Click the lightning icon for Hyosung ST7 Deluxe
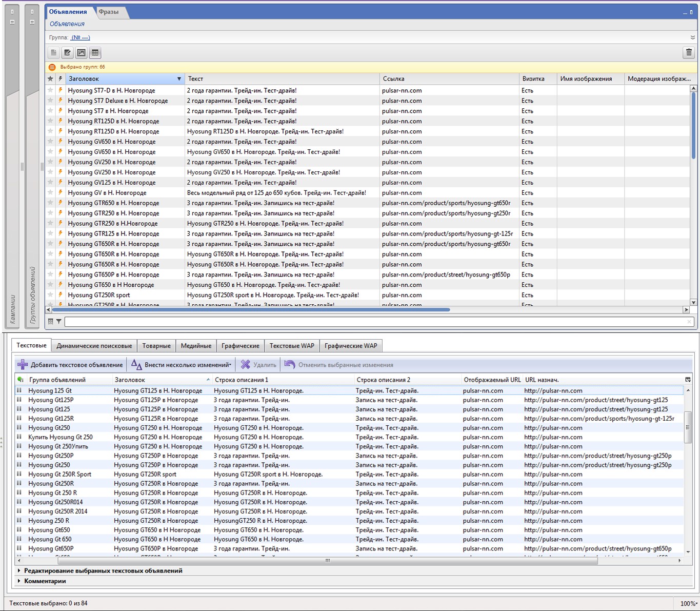Viewport: 700px width, 611px height. pos(61,101)
